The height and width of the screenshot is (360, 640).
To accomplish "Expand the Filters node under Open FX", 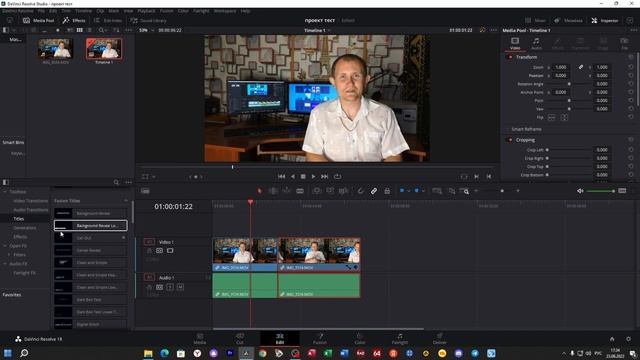I will pyautogui.click(x=9, y=255).
